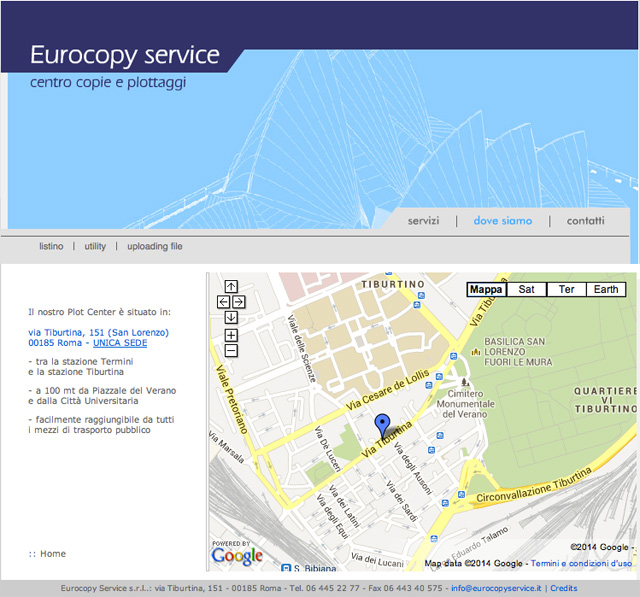
Task: Pan the map right with the arrow button
Action: click(x=239, y=302)
